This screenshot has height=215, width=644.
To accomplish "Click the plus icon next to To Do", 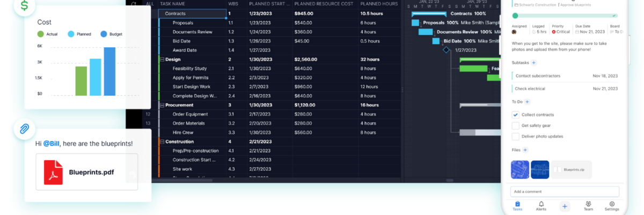I will (x=527, y=102).
